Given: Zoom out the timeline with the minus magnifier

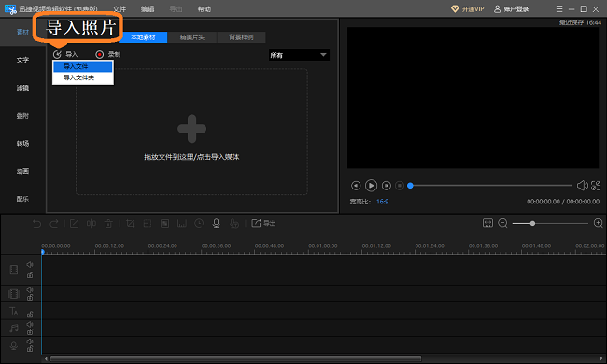Looking at the screenshot, I should [x=502, y=224].
